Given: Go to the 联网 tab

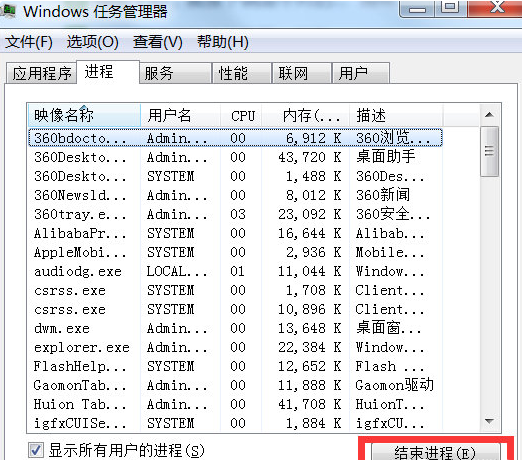Looking at the screenshot, I should tap(302, 73).
